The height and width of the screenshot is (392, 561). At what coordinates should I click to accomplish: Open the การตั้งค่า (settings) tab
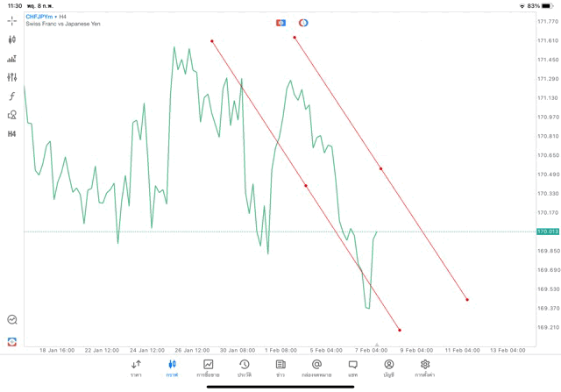(x=425, y=367)
